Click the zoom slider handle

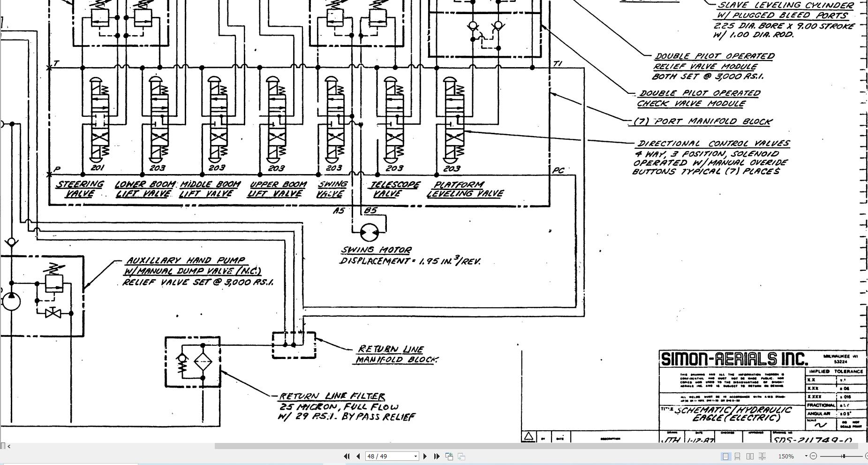(843, 456)
